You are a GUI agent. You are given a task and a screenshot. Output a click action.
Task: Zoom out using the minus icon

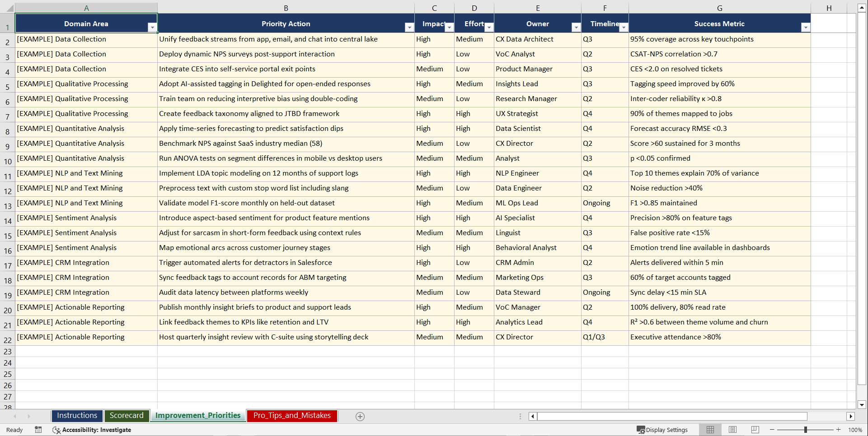[x=772, y=430]
